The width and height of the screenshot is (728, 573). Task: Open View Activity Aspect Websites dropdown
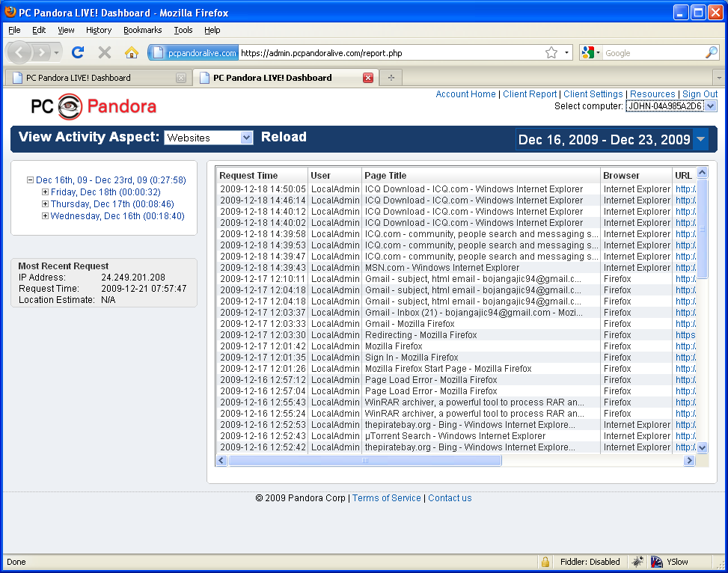pyautogui.click(x=209, y=138)
